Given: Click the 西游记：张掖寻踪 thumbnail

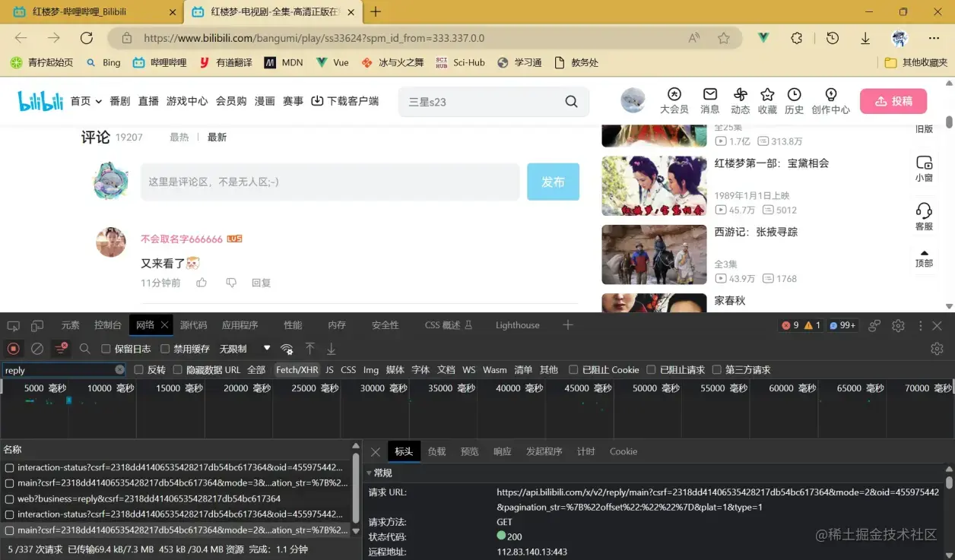Looking at the screenshot, I should [x=654, y=255].
